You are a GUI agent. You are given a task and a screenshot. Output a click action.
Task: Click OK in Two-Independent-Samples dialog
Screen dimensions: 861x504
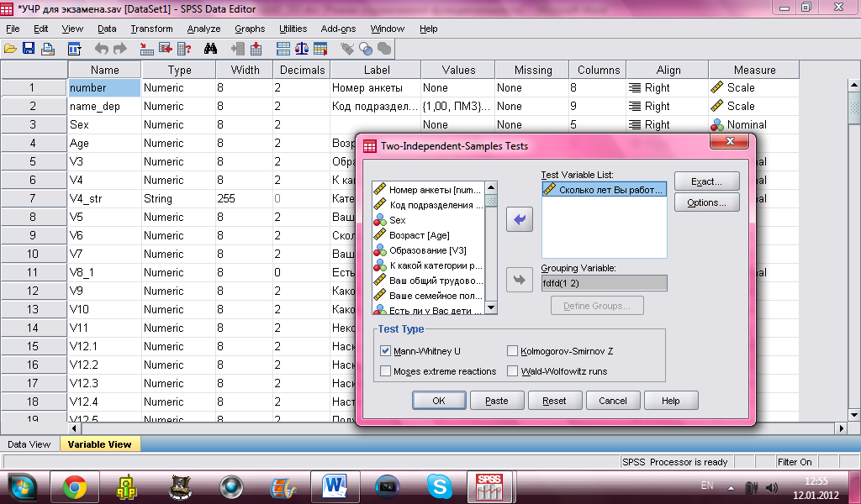[x=439, y=401]
